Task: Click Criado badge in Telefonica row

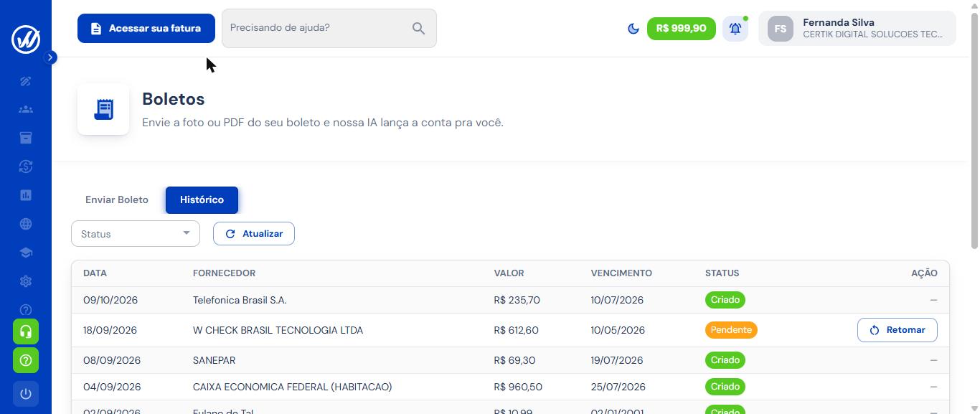Action: point(725,300)
